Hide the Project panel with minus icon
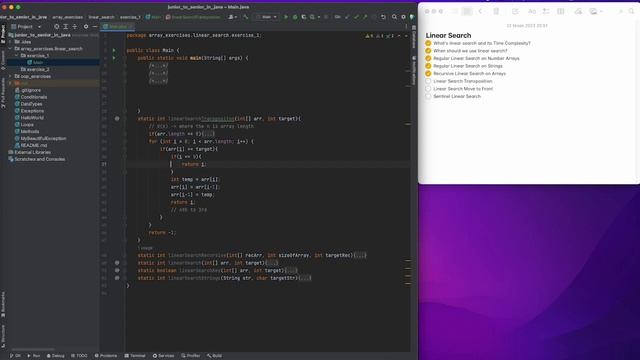 click(x=95, y=27)
